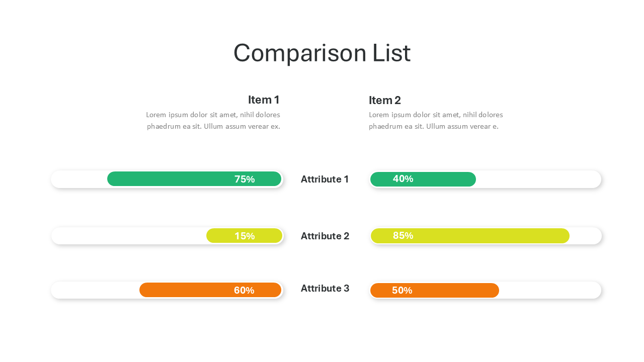
Task: Click the empty white track beside the 40% bar
Action: pos(538,179)
